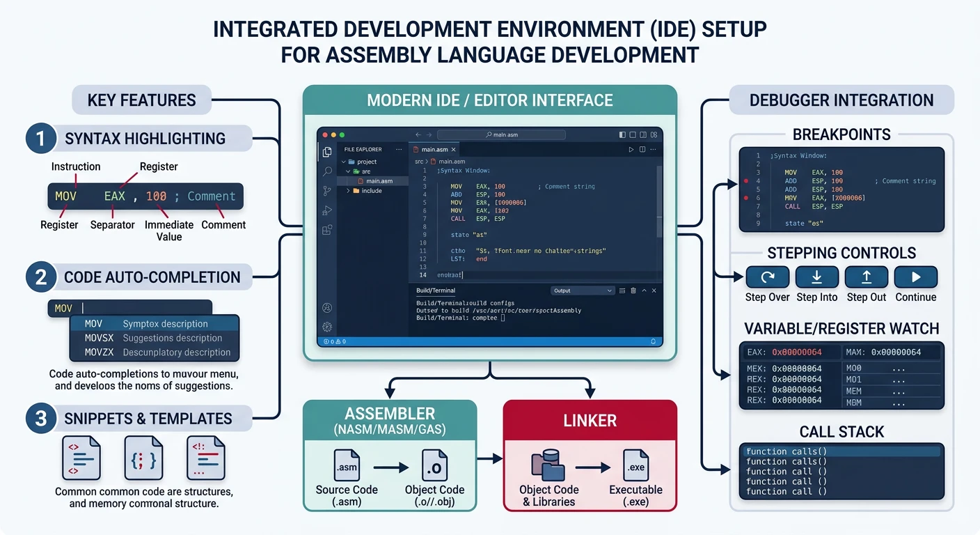The height and width of the screenshot is (535, 980).
Task: Click the back navigation arrow above the editor
Action: (x=418, y=134)
